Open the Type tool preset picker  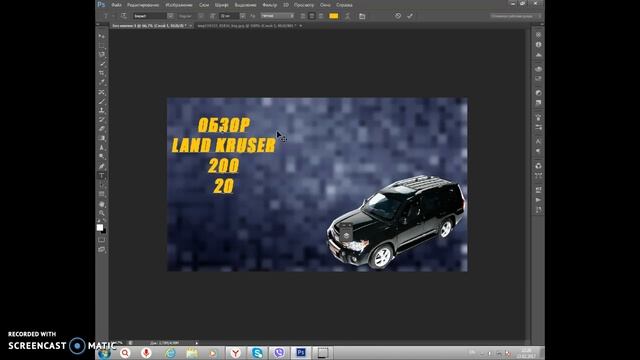pos(108,16)
